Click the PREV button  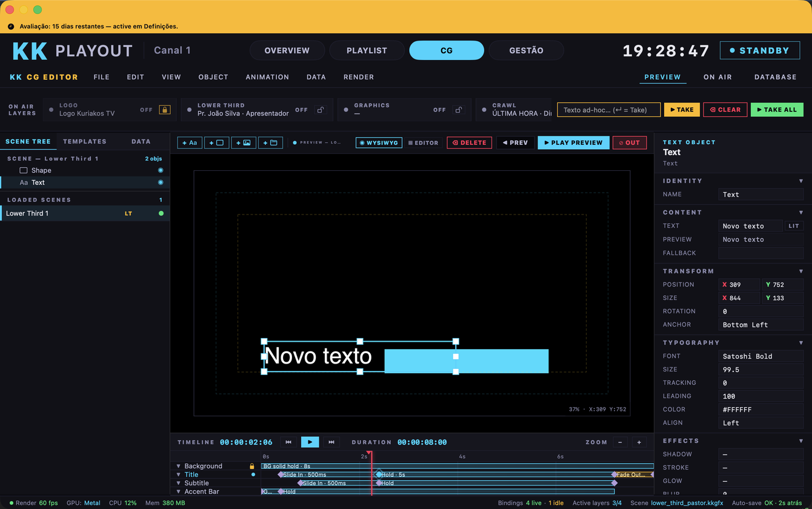515,142
